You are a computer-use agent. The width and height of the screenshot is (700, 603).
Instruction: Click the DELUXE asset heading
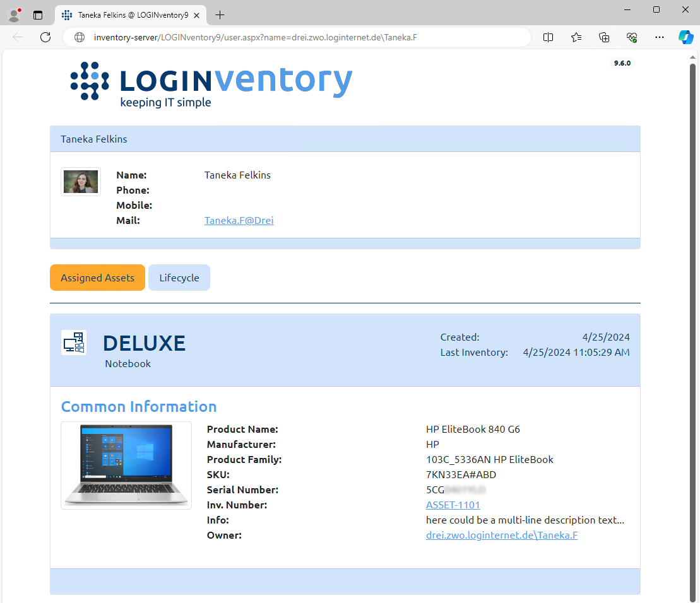144,343
